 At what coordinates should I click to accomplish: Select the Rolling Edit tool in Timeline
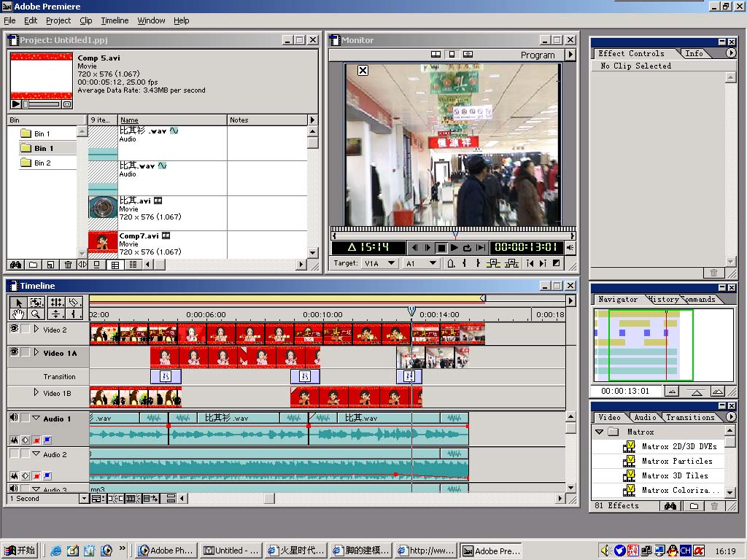tap(55, 303)
